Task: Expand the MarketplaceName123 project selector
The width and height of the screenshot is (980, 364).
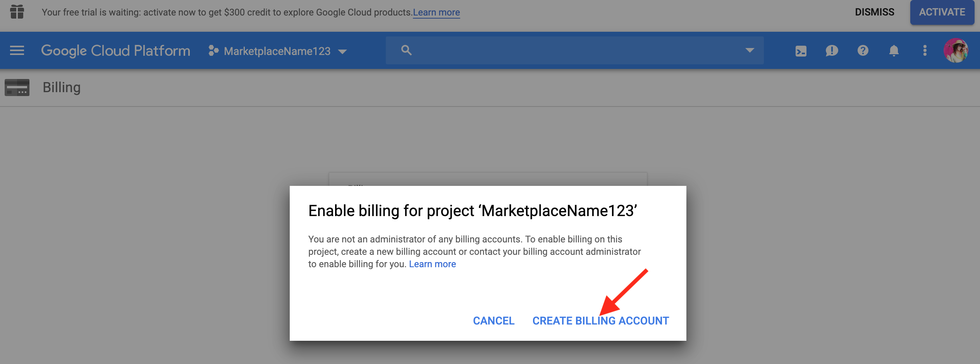Action: click(x=277, y=51)
